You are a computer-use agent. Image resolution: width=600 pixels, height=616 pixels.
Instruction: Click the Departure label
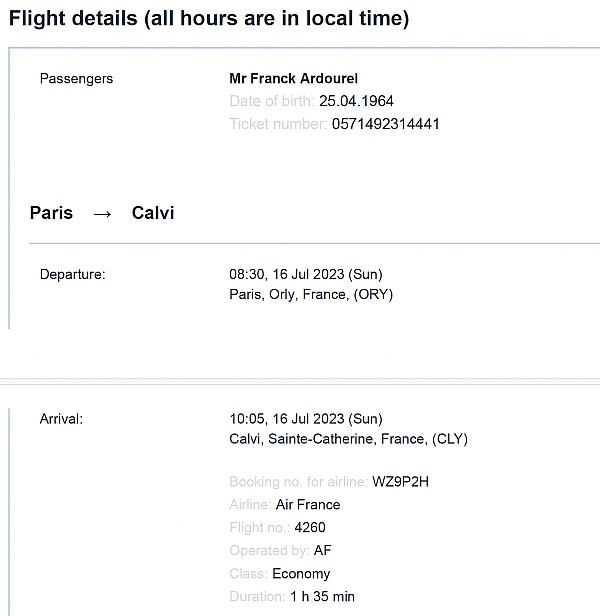coord(73,274)
